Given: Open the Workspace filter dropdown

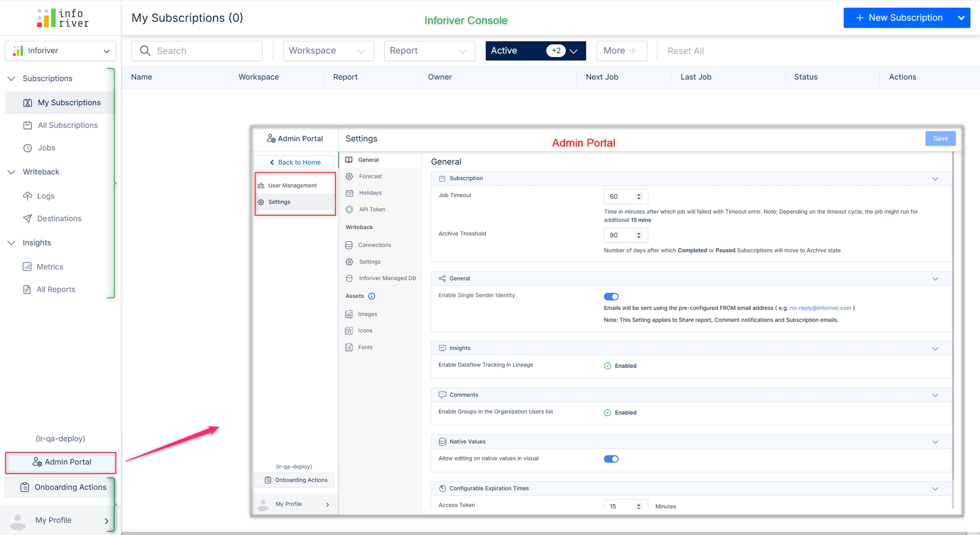Looking at the screenshot, I should pos(328,51).
